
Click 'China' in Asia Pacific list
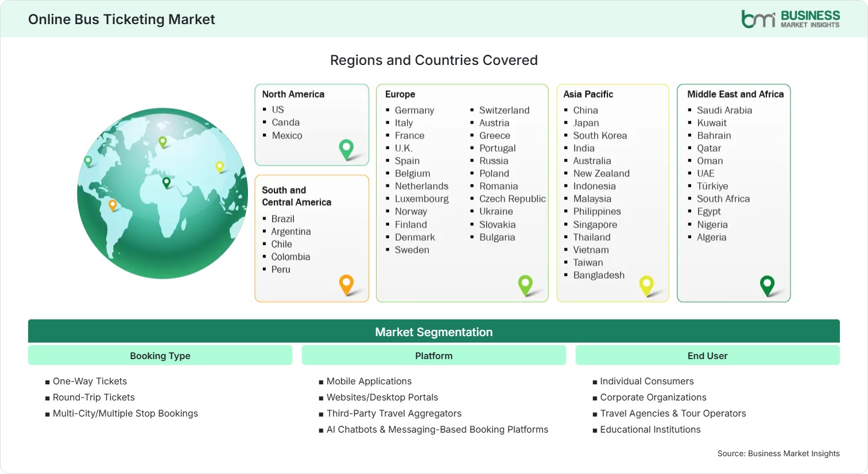tap(586, 110)
